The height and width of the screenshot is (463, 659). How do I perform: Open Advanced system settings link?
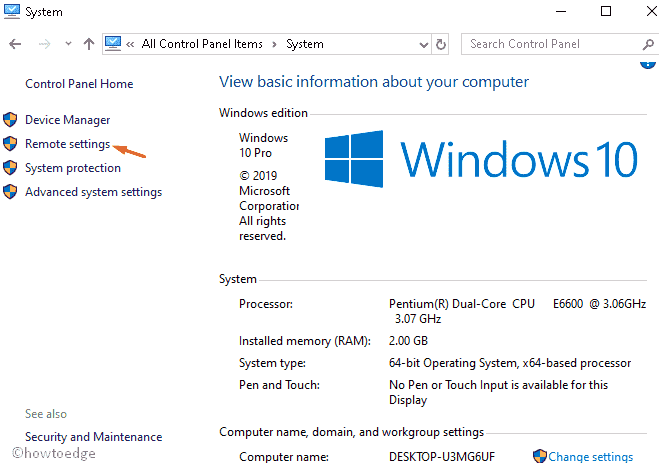coord(93,192)
